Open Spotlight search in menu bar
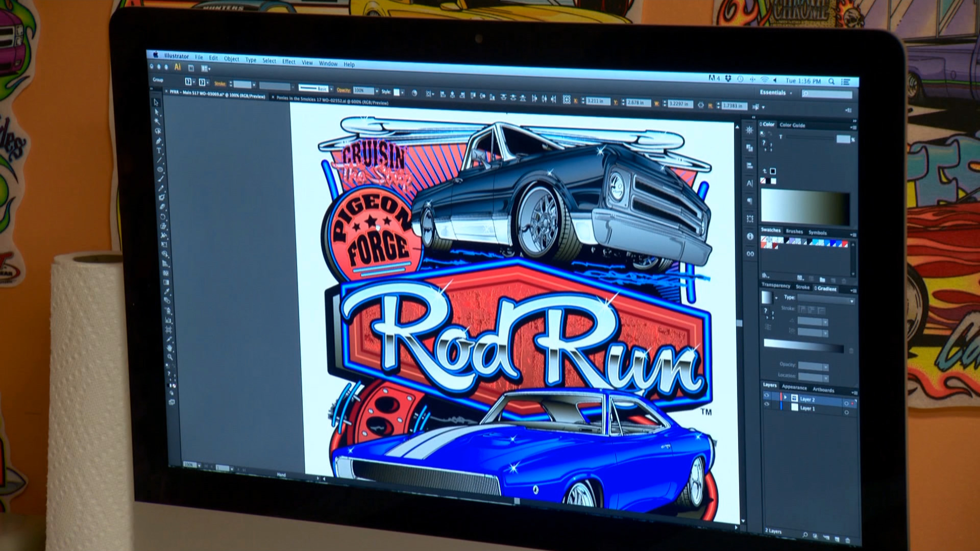980x551 pixels. tap(831, 81)
